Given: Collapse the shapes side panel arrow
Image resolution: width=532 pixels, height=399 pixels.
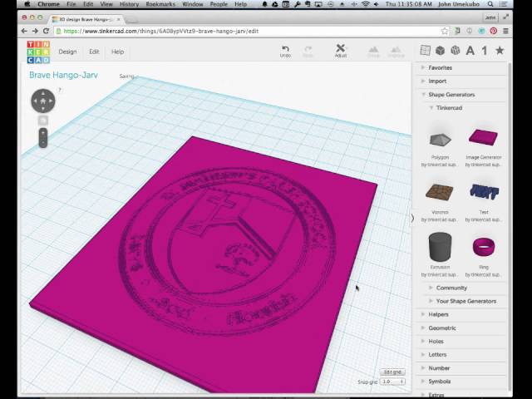Looking at the screenshot, I should 412,218.
